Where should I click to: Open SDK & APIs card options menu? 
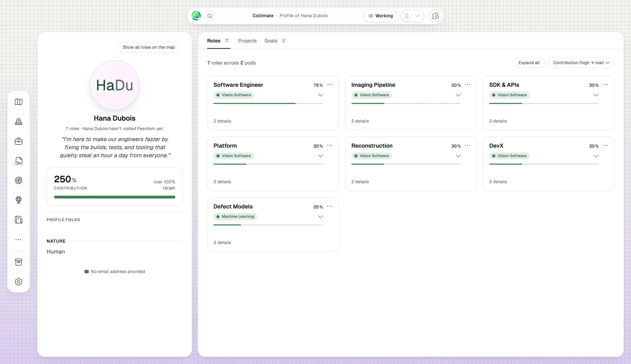point(605,85)
